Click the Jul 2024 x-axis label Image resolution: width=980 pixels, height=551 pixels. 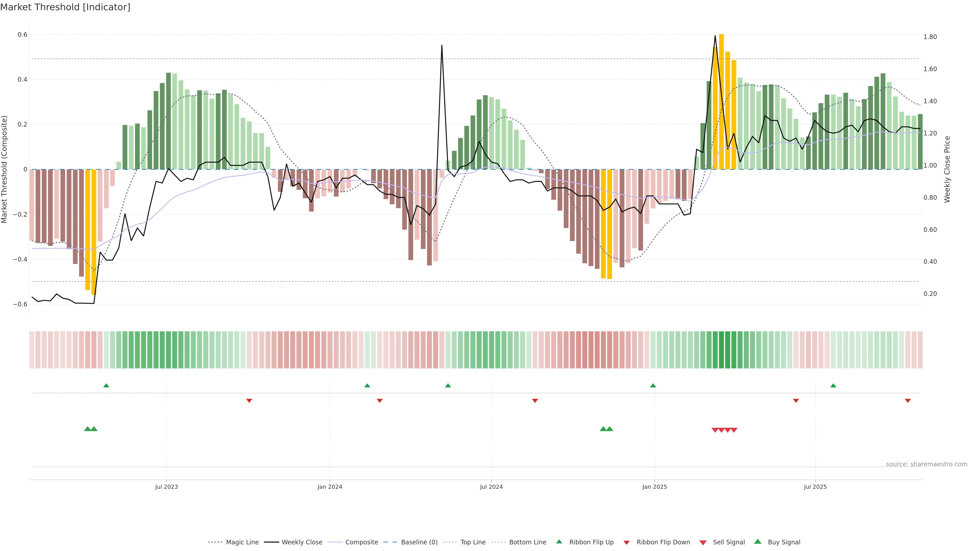pyautogui.click(x=491, y=487)
